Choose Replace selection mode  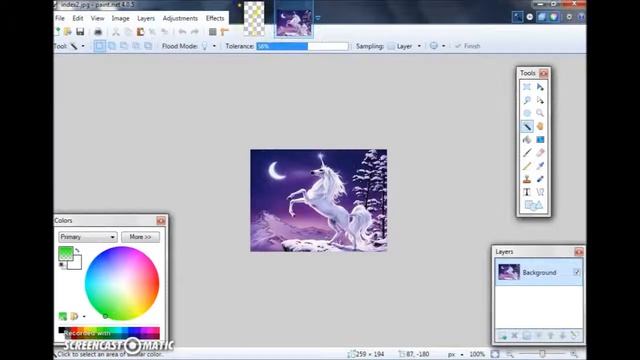click(x=99, y=46)
